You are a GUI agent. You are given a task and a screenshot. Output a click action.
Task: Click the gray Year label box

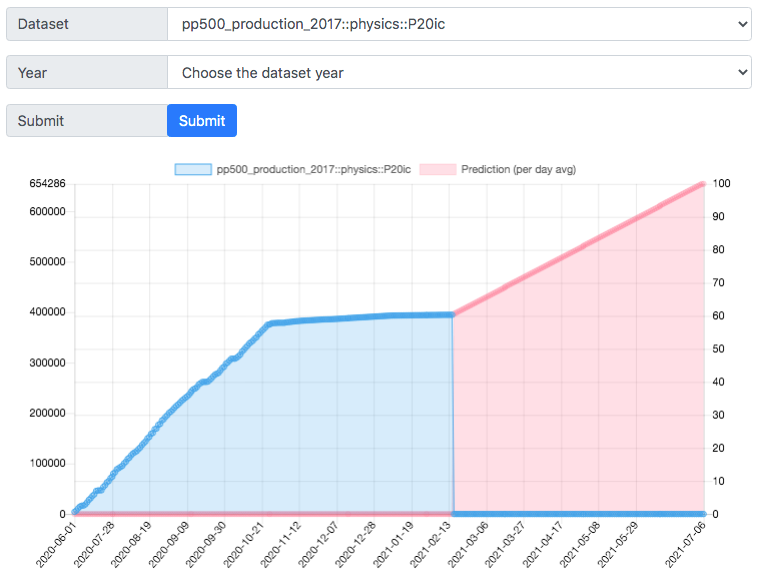87,72
